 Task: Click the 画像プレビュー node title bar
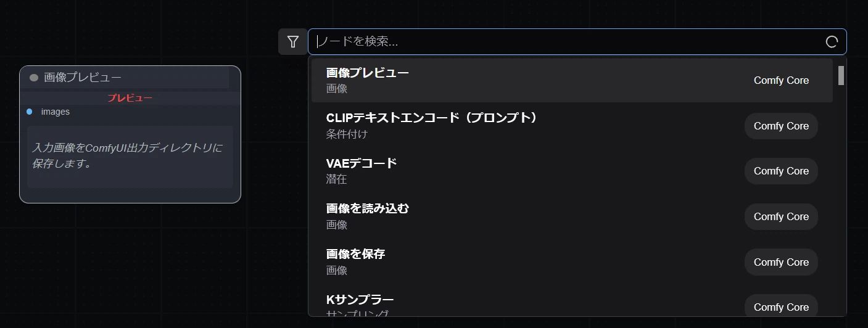tap(136, 78)
